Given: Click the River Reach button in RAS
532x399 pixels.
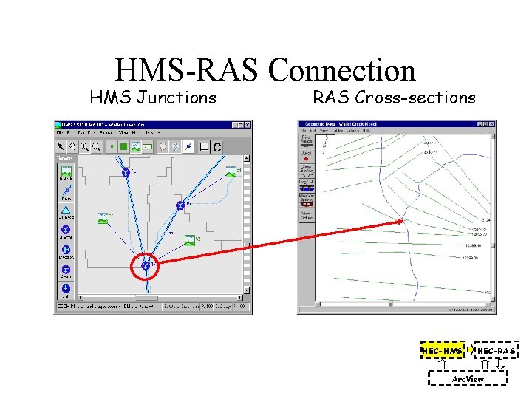Looking at the screenshot, I should click(x=307, y=141).
